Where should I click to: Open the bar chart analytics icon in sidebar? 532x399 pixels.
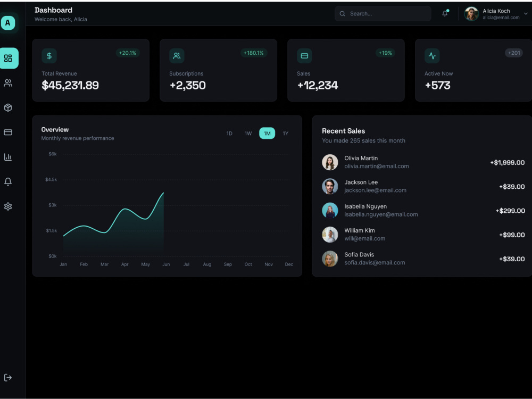pyautogui.click(x=8, y=157)
